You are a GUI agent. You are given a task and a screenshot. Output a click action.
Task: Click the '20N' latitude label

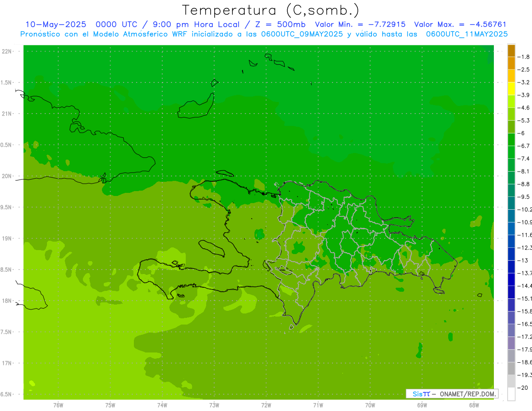(x=7, y=176)
